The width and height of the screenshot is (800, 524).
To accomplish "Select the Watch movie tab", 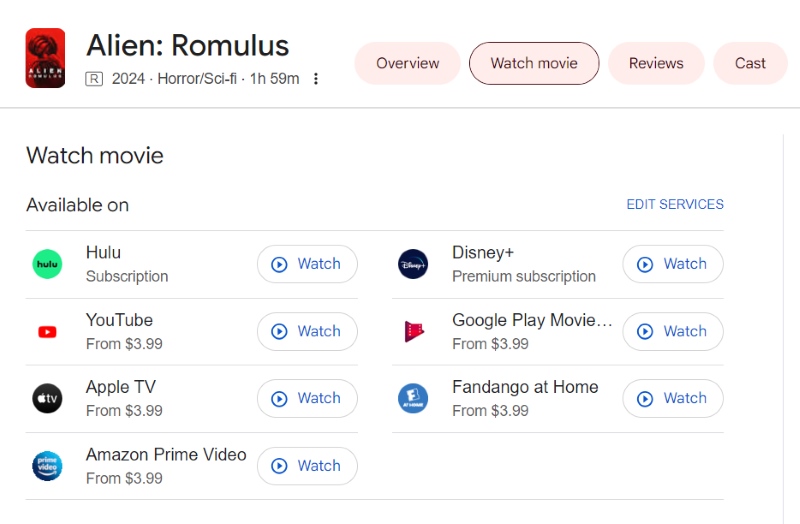I will coord(534,63).
